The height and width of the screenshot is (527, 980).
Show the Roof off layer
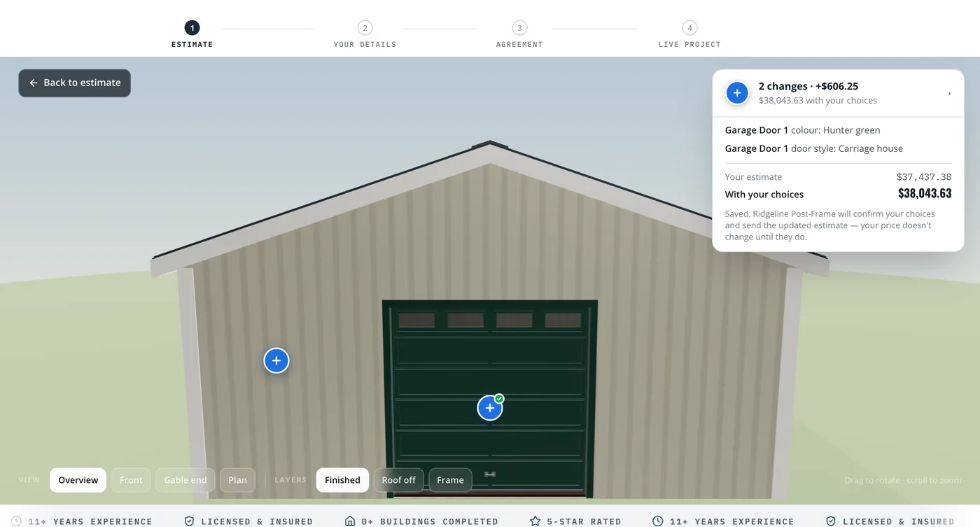(x=399, y=480)
